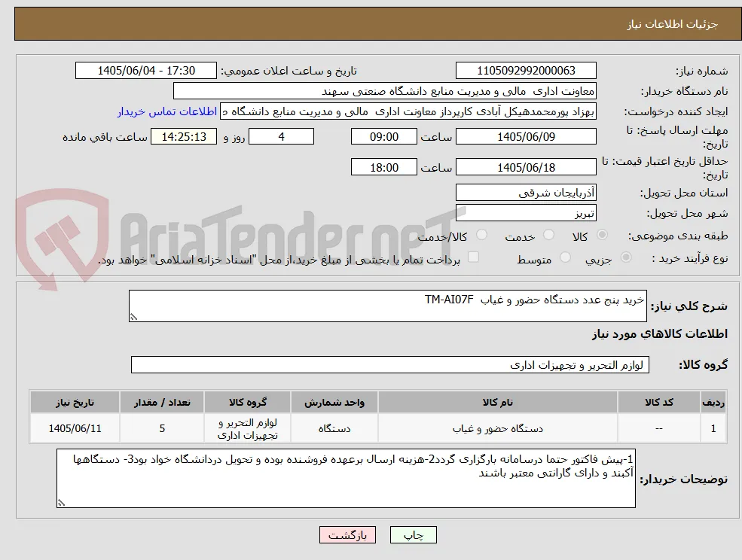
Task: Click the deadline time field 09:00
Action: 383,137
